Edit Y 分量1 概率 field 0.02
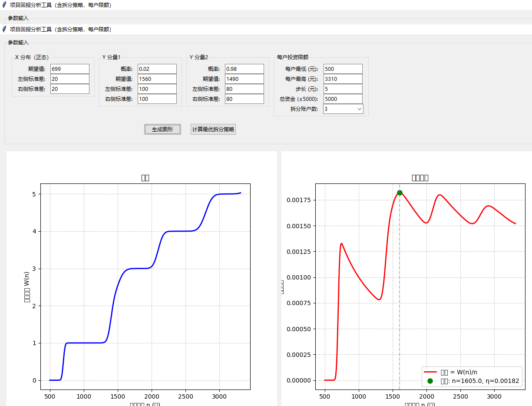The height and width of the screenshot is (406, 532). coord(157,69)
